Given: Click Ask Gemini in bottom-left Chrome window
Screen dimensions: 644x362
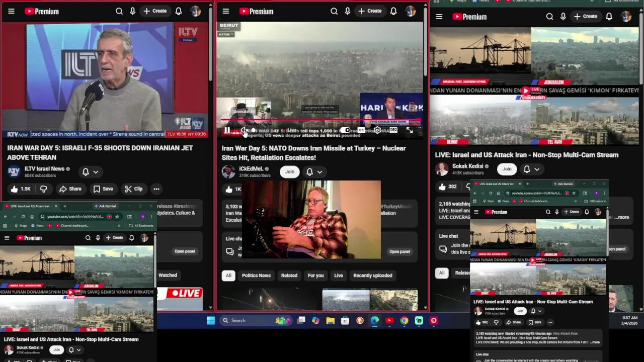Looking at the screenshot, I should point(105,206).
